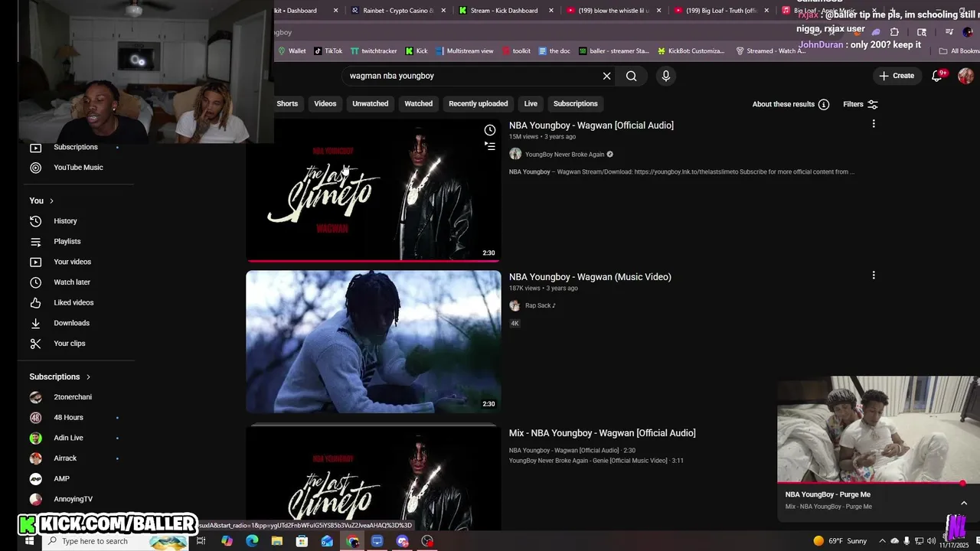The width and height of the screenshot is (980, 551).
Task: Add Wagwan Official Audio to Watch later
Action: pyautogui.click(x=490, y=130)
